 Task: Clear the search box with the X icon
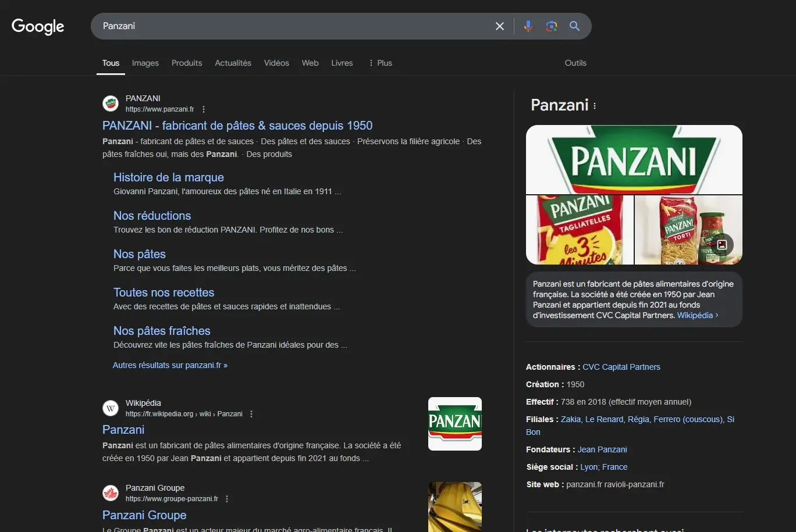click(500, 26)
